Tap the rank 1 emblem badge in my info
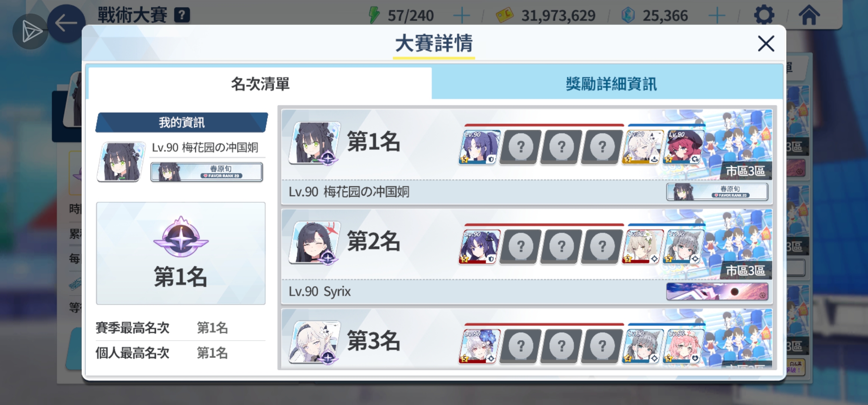This screenshot has width=868, height=405. click(181, 237)
